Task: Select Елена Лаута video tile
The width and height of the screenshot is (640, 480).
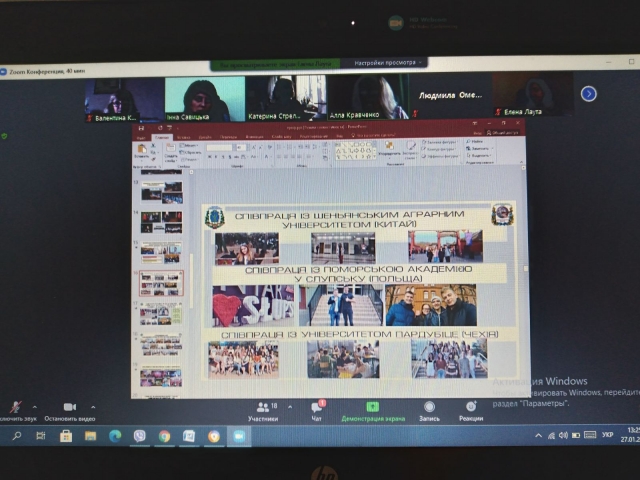Action: pos(533,95)
